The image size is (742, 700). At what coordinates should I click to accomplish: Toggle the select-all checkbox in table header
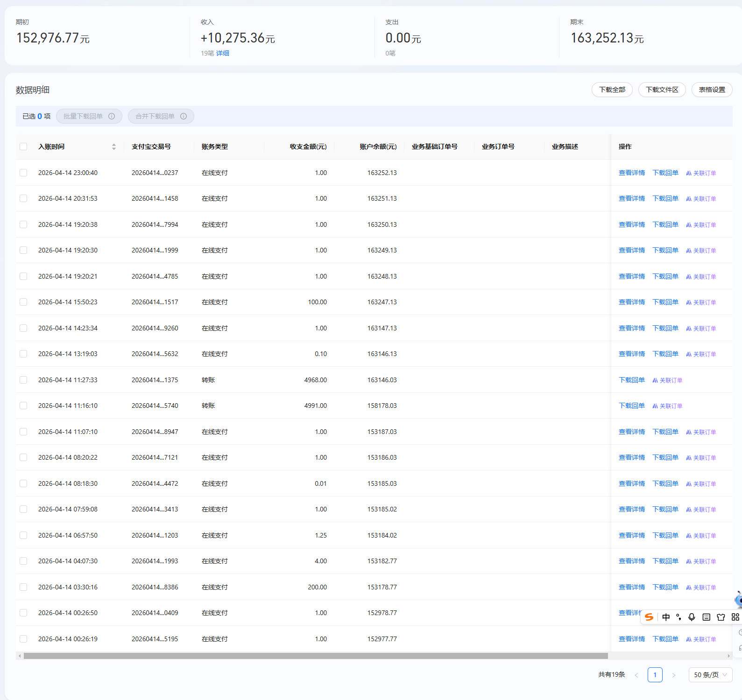[x=23, y=147]
